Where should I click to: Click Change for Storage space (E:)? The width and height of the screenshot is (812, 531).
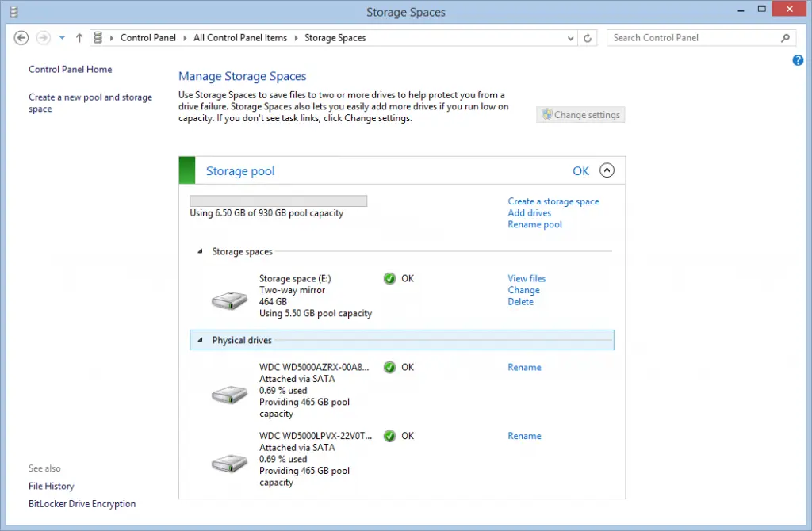pyautogui.click(x=523, y=290)
